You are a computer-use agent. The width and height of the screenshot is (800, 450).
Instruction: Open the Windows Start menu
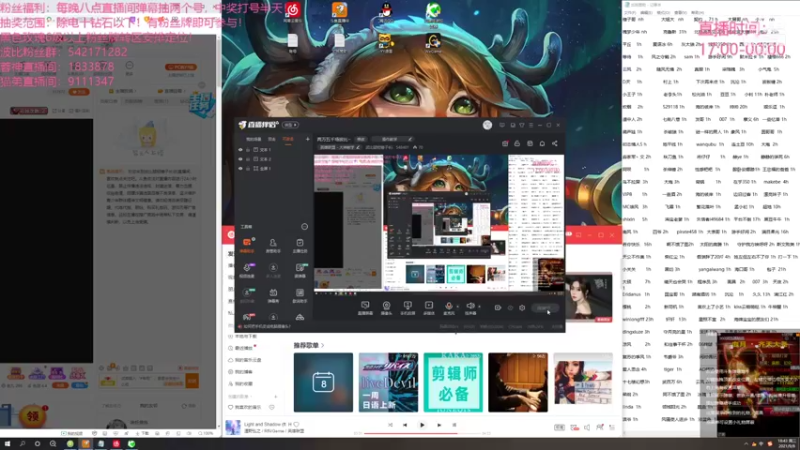pyautogui.click(x=7, y=444)
